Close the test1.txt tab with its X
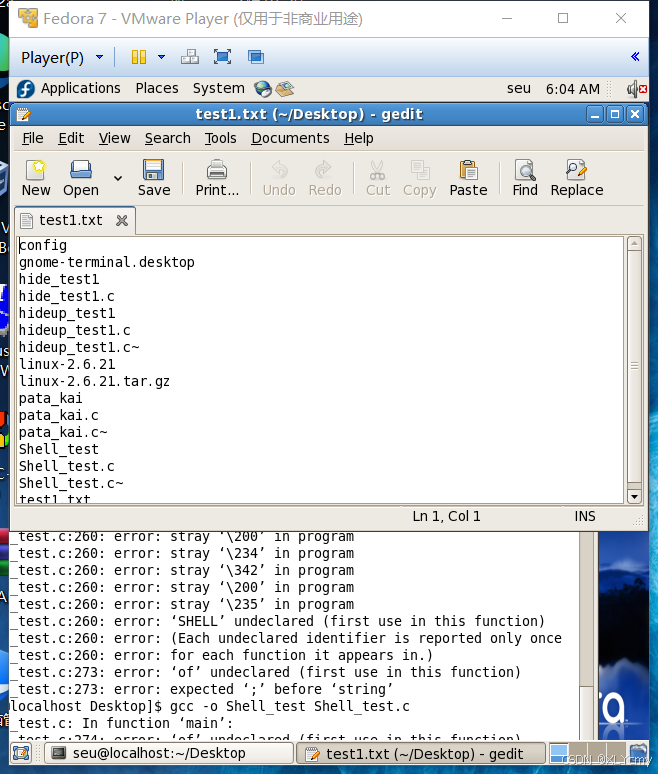This screenshot has height=774, width=658. (x=122, y=221)
